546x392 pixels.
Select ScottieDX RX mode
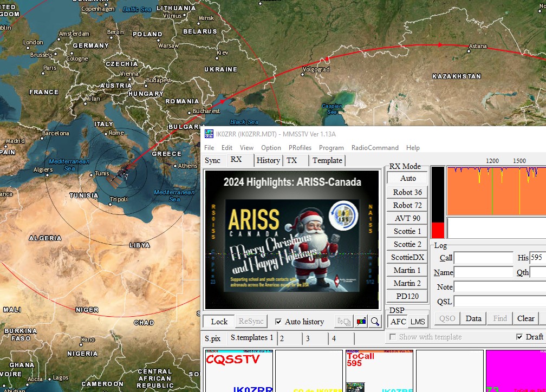(x=407, y=257)
